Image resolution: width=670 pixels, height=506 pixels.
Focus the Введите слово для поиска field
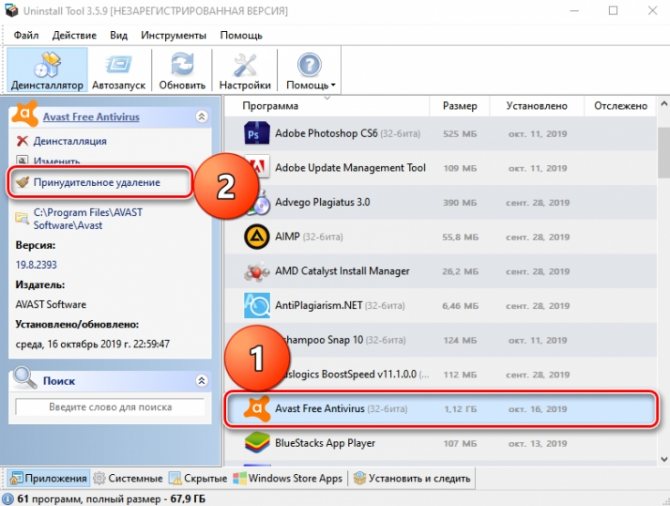pos(110,407)
